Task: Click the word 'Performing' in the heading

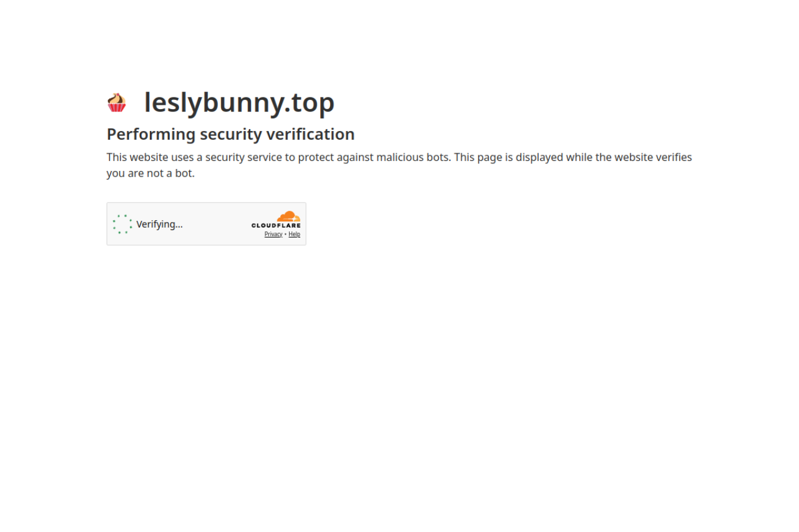Action: [x=151, y=135]
